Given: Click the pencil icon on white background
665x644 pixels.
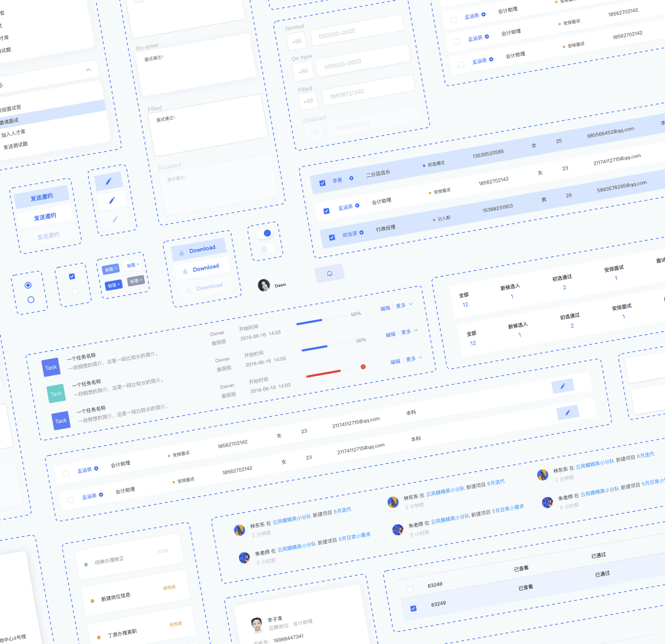Looking at the screenshot, I should 112,200.
